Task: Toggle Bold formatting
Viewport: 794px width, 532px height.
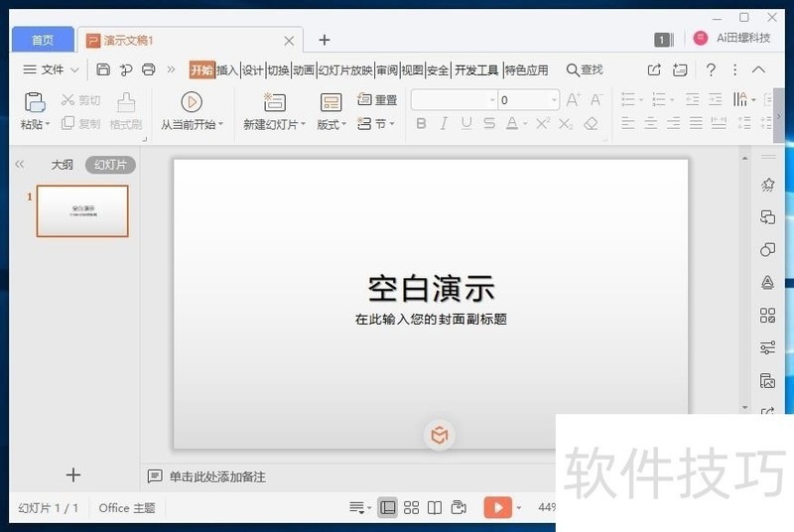Action: tap(421, 124)
